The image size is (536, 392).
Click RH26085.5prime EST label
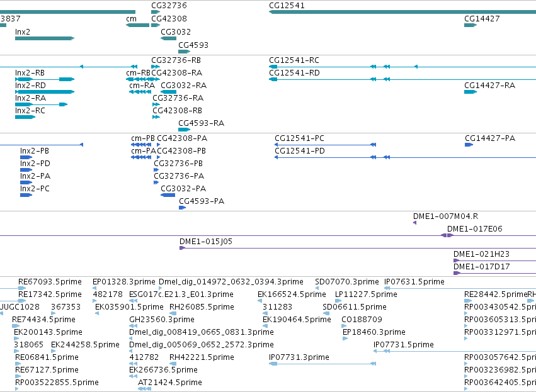pyautogui.click(x=202, y=307)
